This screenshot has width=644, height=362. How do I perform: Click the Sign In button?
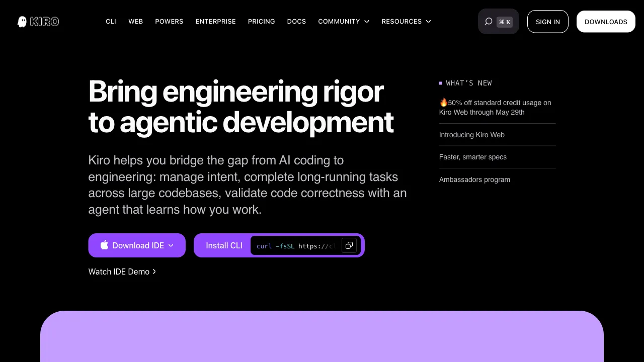tap(548, 22)
